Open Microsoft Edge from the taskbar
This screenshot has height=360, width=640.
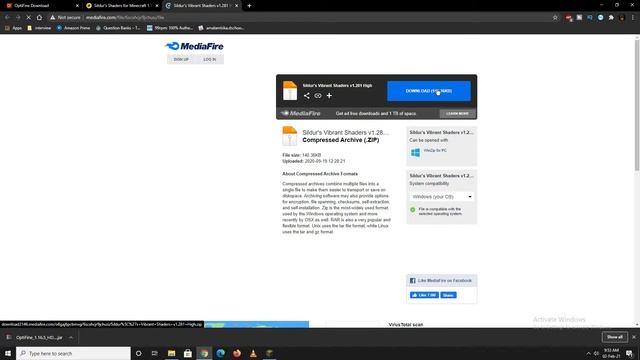coord(220,353)
